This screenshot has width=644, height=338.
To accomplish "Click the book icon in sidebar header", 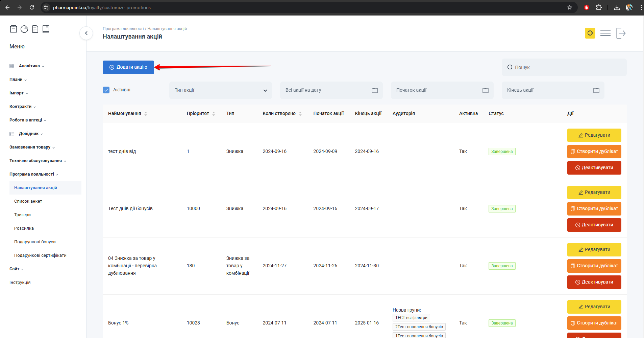I will tap(46, 29).
